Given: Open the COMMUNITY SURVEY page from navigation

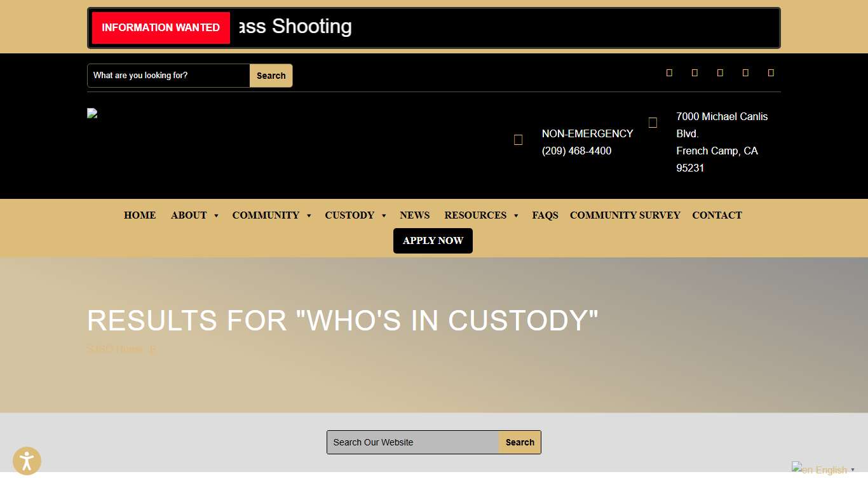Looking at the screenshot, I should pyautogui.click(x=625, y=215).
